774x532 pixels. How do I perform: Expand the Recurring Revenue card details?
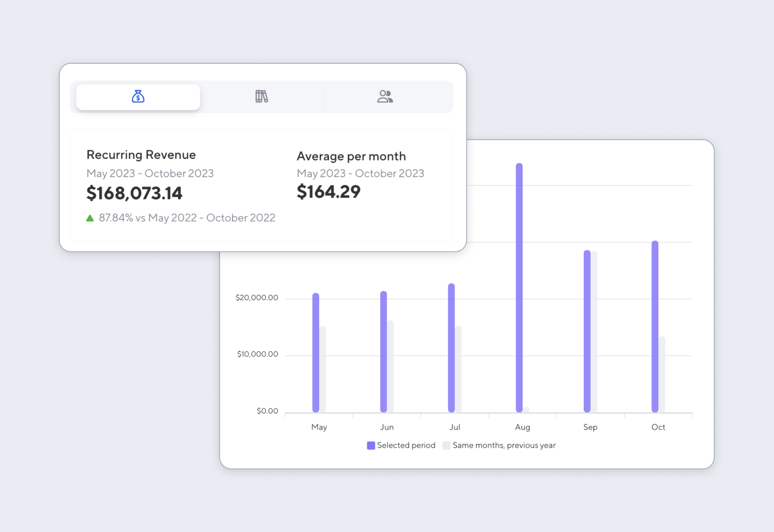(x=141, y=154)
